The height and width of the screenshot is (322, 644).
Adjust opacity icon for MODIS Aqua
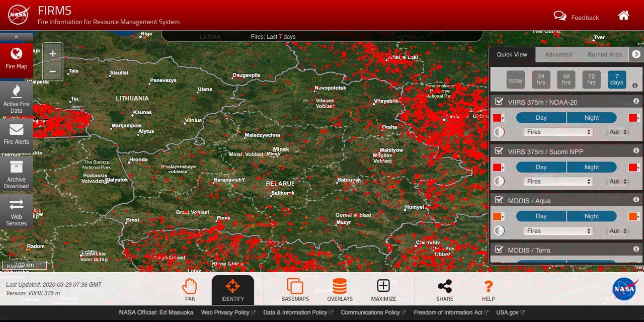coord(499,231)
